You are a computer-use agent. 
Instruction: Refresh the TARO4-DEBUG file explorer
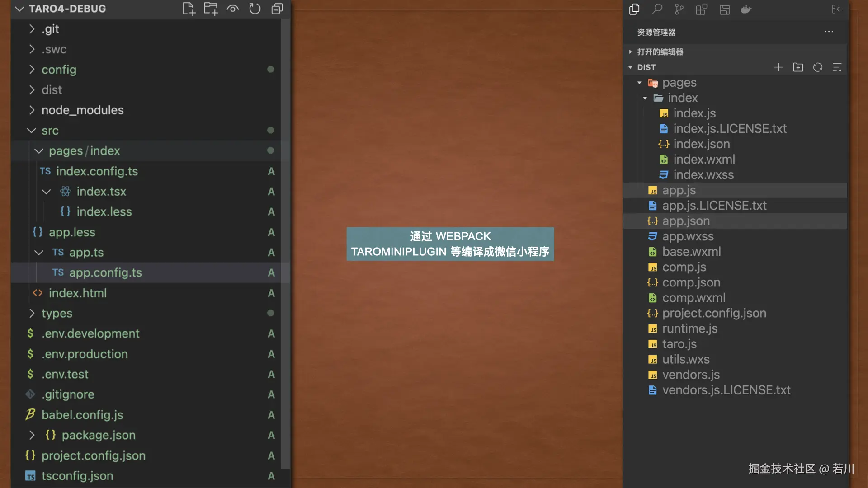tap(255, 9)
